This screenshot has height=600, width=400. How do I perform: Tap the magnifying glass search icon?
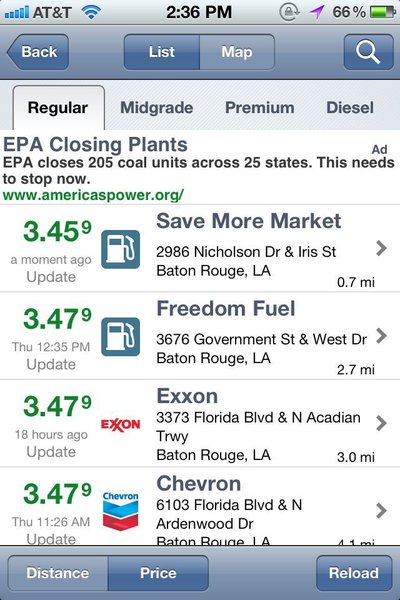tap(368, 52)
